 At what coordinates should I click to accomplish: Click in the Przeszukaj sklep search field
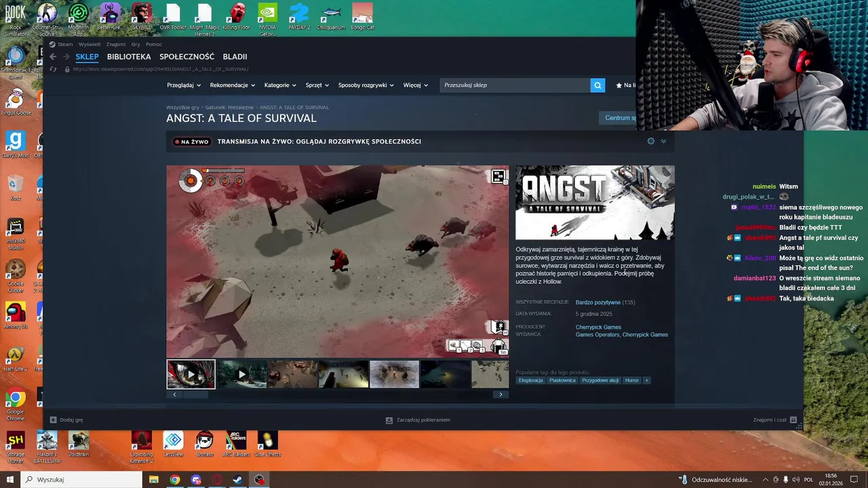coord(515,85)
